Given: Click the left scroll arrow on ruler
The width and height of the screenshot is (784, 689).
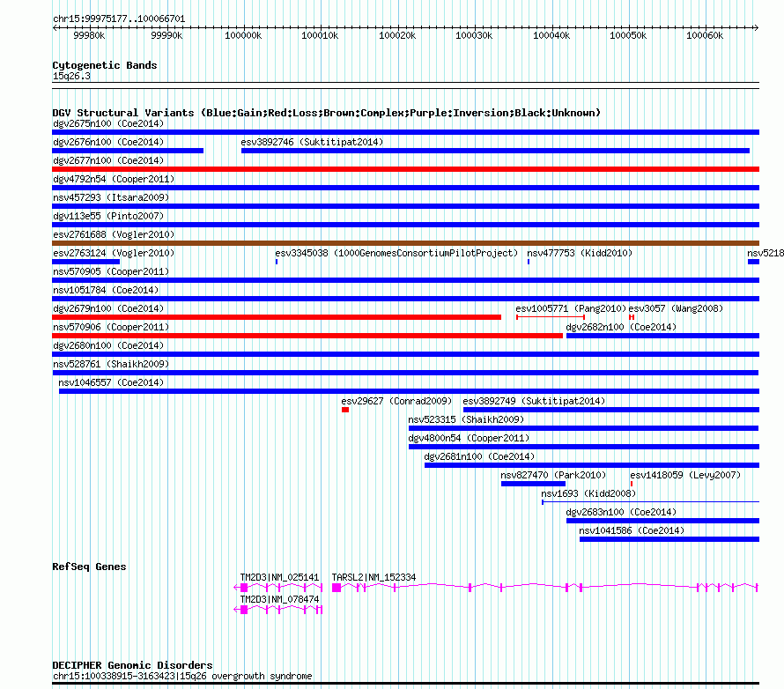Looking at the screenshot, I should tap(55, 28).
